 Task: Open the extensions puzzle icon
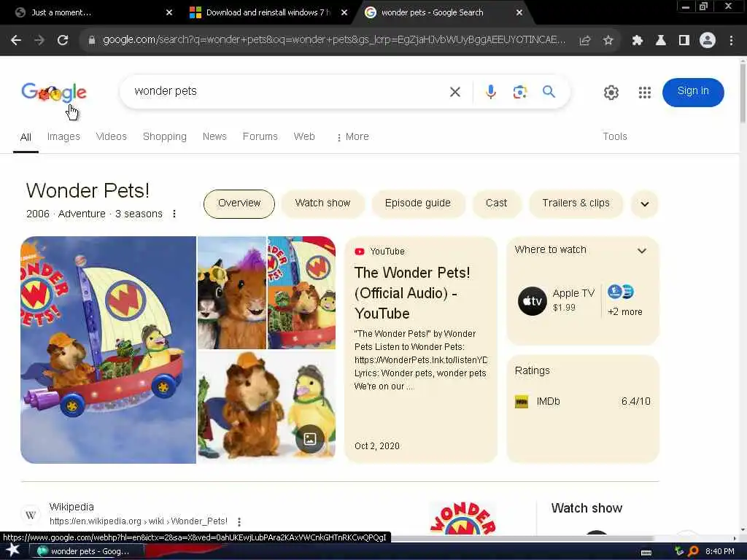click(x=638, y=41)
